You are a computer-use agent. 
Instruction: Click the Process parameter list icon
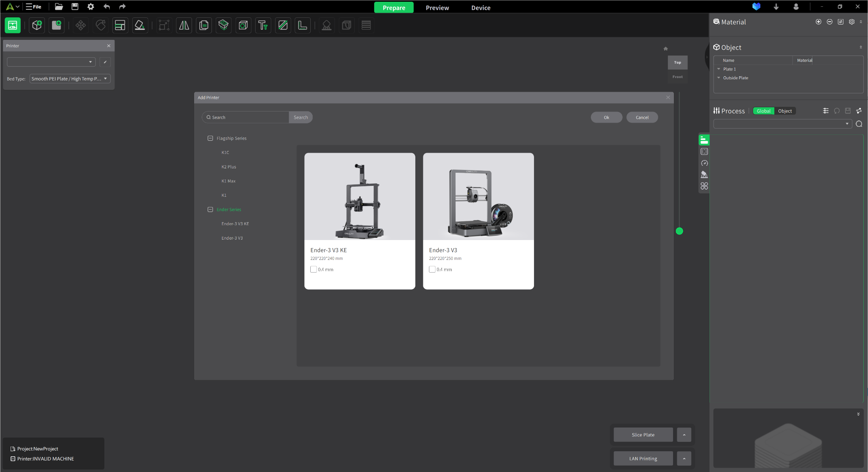pos(826,111)
